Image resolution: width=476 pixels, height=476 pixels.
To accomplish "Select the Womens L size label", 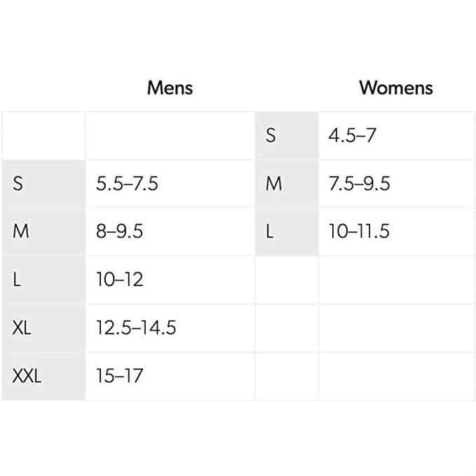I will 287,231.
